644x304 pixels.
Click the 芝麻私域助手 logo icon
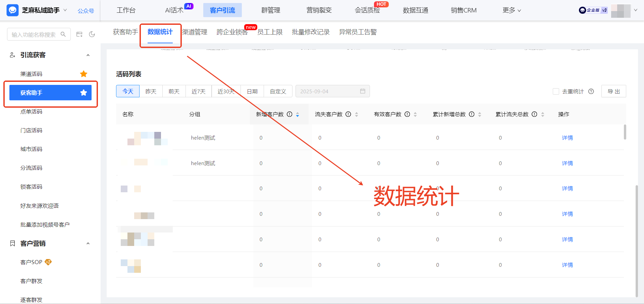(12, 10)
